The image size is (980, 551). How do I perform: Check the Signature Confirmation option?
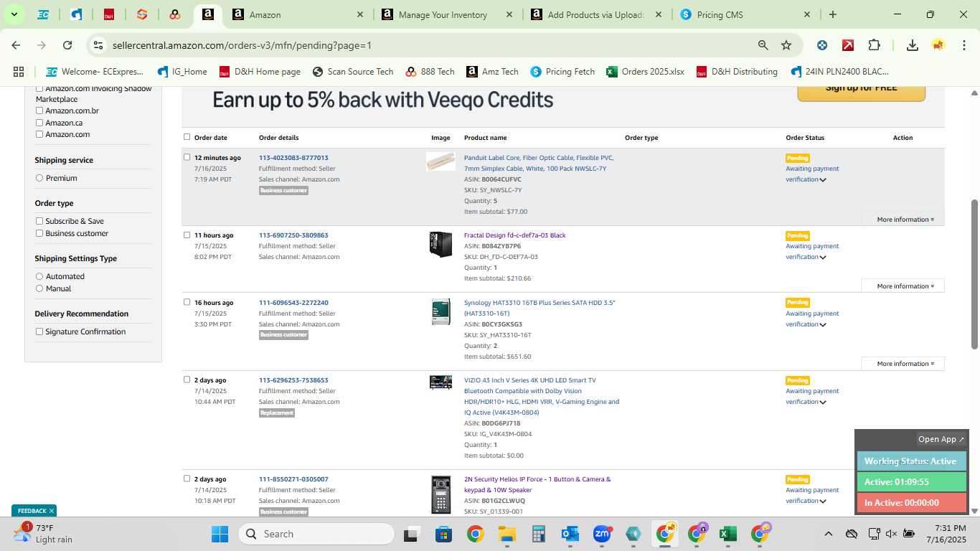tap(39, 331)
